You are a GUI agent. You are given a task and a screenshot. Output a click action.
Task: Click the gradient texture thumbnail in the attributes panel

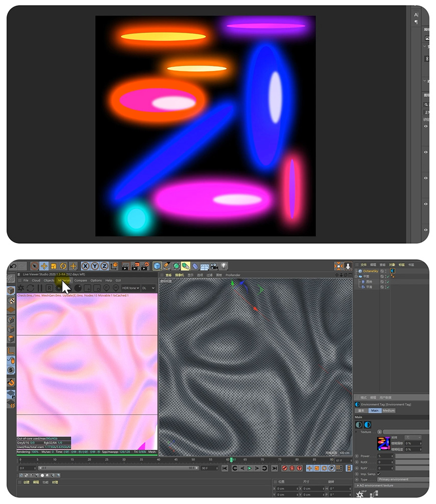[384, 443]
